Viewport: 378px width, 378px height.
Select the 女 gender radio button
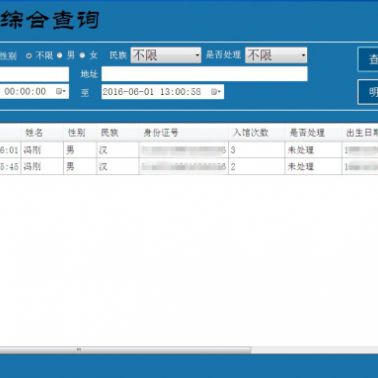click(82, 55)
